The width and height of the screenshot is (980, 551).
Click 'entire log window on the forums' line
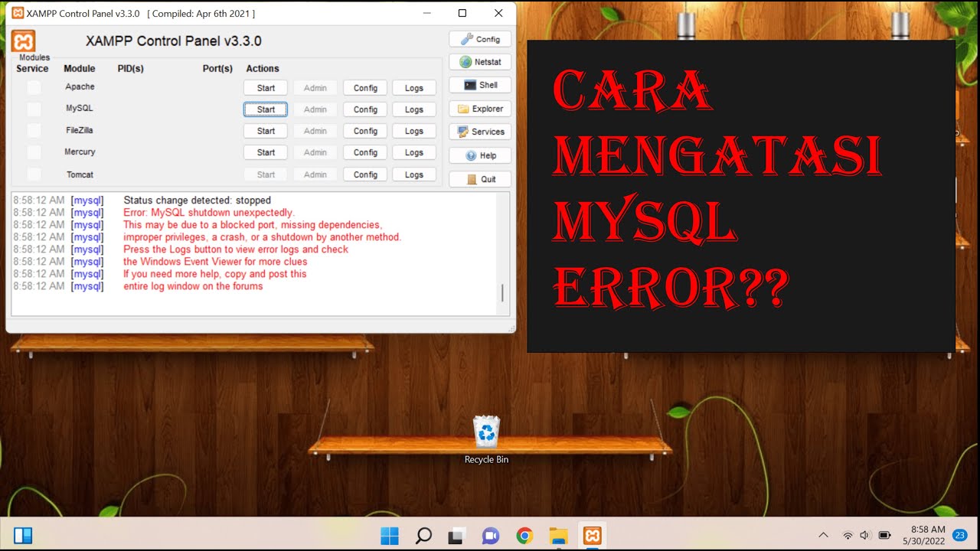tap(193, 286)
